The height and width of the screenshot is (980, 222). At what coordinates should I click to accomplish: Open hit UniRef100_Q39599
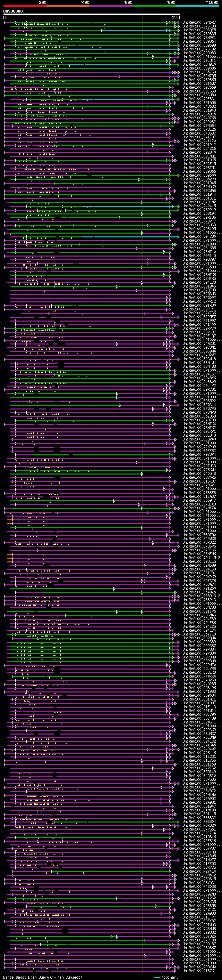point(199,45)
